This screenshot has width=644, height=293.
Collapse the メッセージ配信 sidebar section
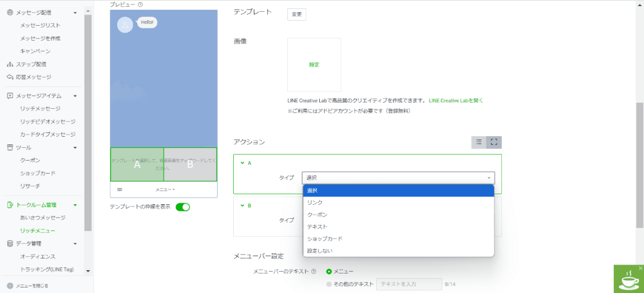click(x=75, y=12)
